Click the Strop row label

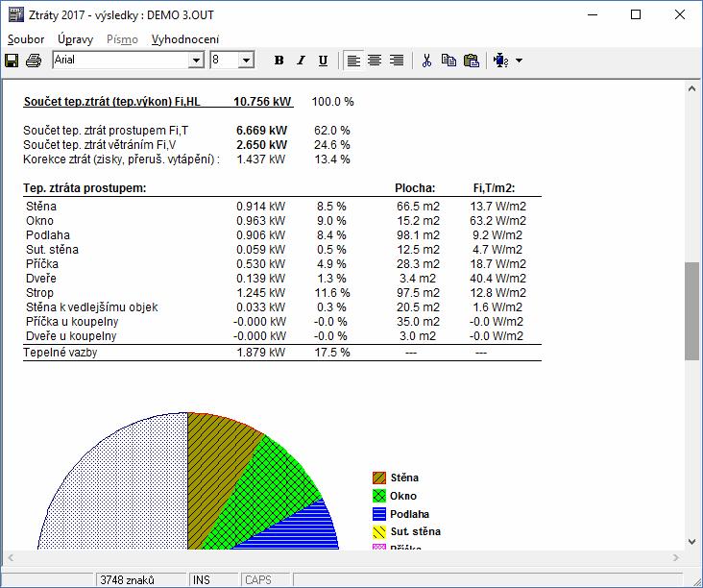(39, 293)
